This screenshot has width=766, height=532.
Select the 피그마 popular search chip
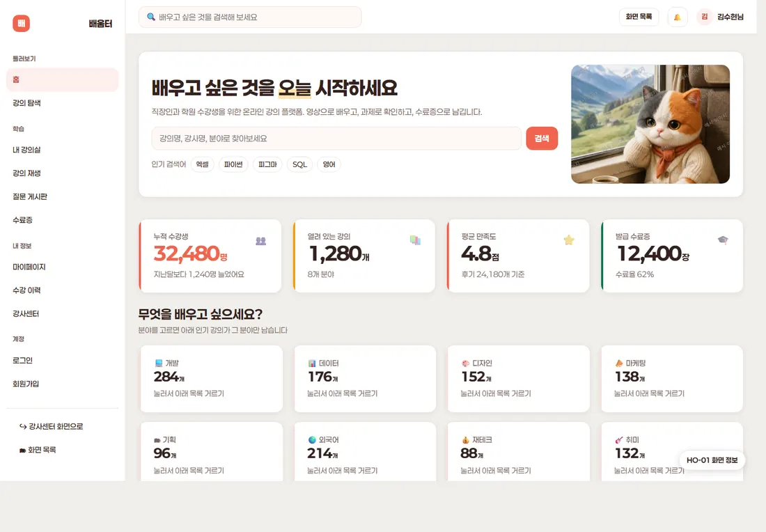click(x=267, y=164)
